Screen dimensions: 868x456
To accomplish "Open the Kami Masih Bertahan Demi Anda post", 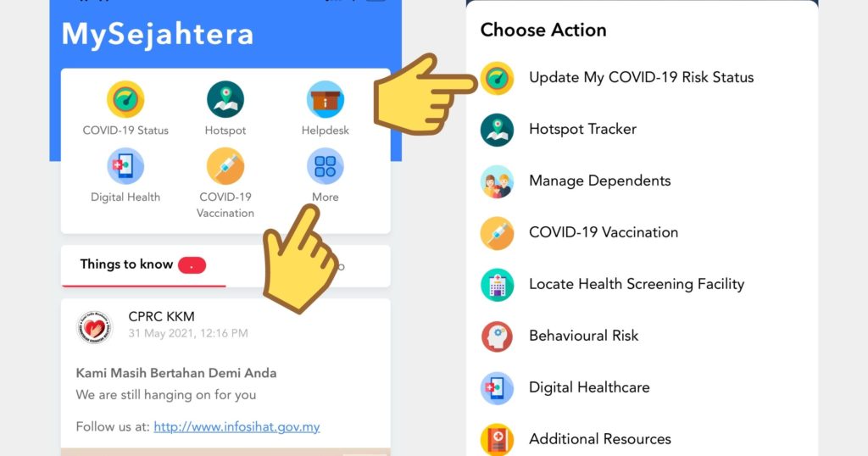I will (176, 373).
